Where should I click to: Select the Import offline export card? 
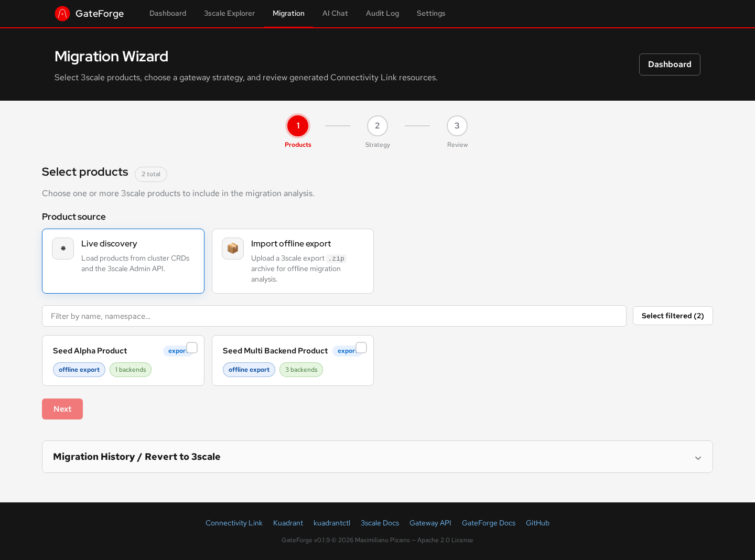tap(293, 261)
